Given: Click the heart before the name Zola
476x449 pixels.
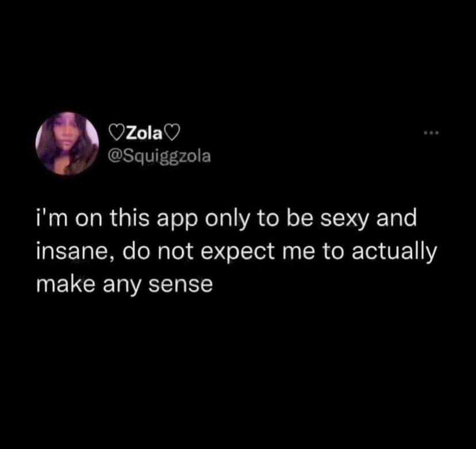Looking at the screenshot, I should pos(116,134).
